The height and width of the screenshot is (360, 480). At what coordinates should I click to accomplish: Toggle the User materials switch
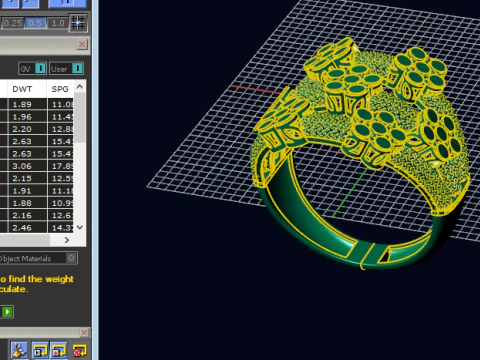click(x=66, y=69)
